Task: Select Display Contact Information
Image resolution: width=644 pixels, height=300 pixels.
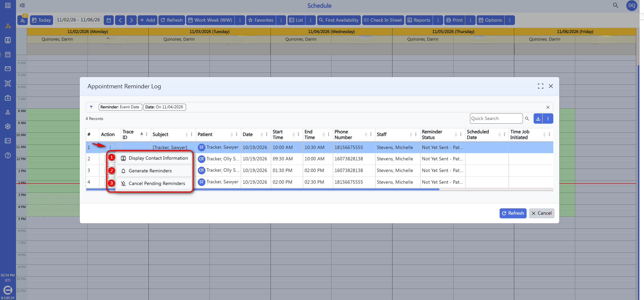Action: coord(154,158)
